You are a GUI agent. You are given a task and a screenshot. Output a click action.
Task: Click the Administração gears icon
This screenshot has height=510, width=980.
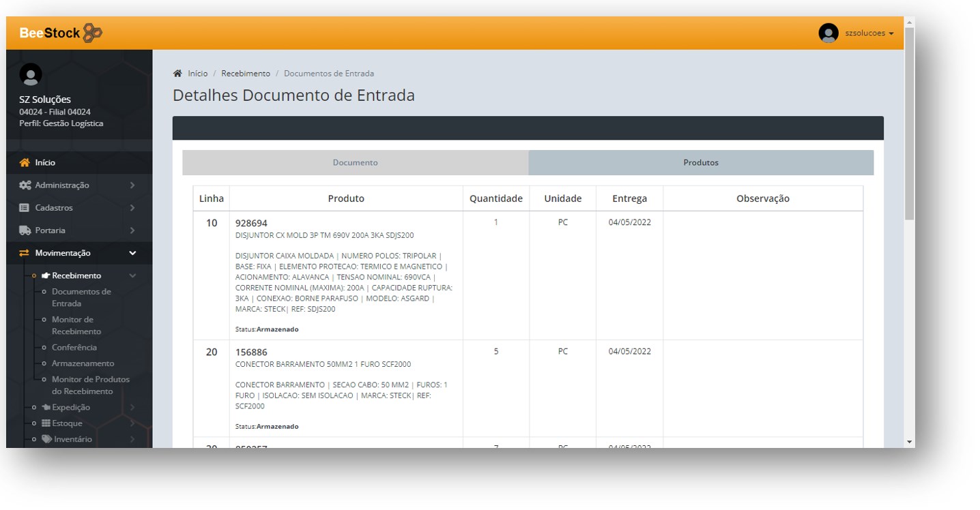pos(25,185)
